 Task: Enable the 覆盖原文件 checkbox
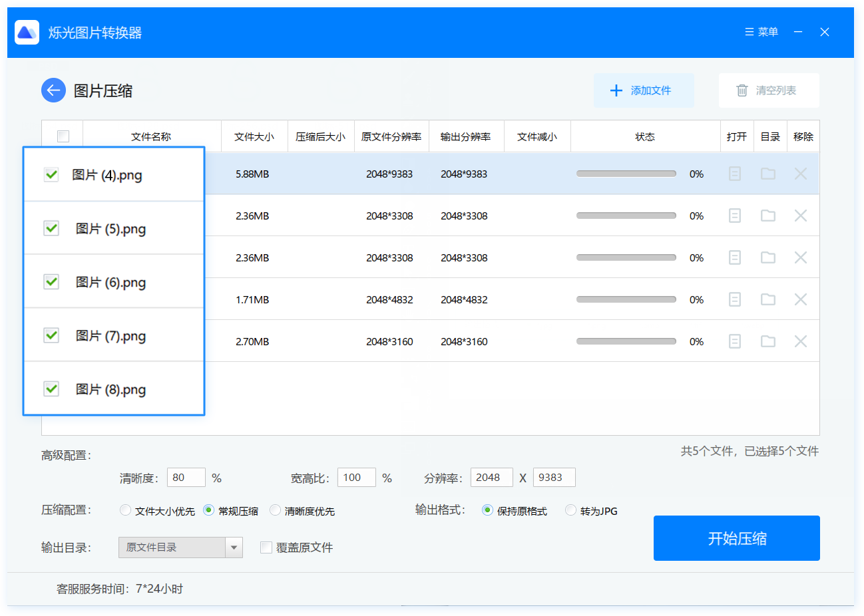(x=266, y=547)
